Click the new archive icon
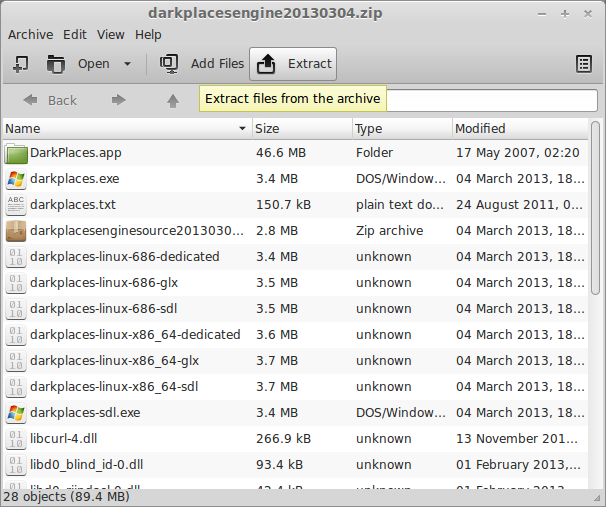Viewport: 606px width, 507px height. point(20,64)
